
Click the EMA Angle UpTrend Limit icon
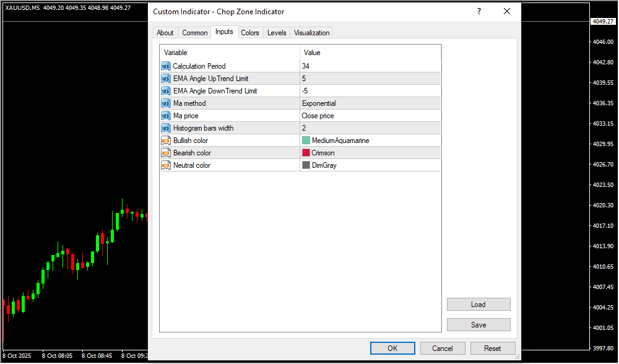(165, 79)
